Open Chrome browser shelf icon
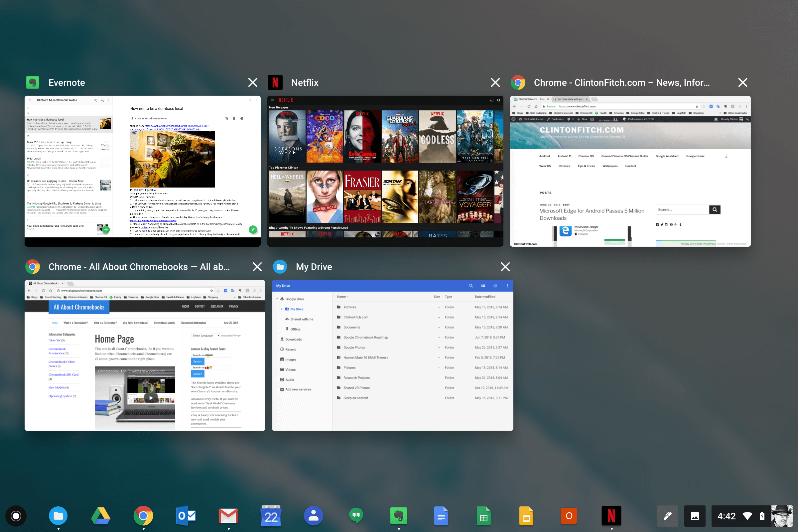798x532 pixels. [x=143, y=516]
